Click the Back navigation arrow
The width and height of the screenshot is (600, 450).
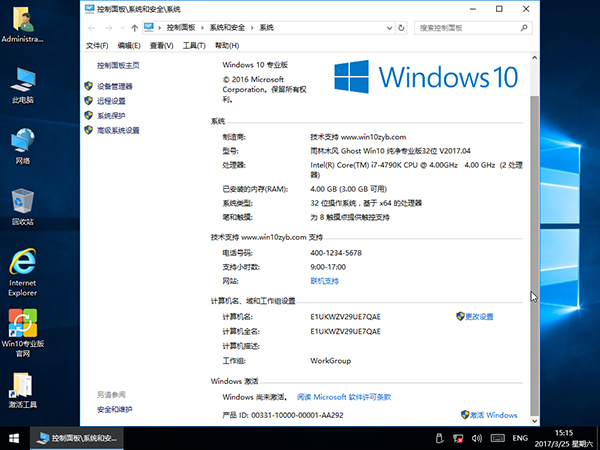coord(93,28)
